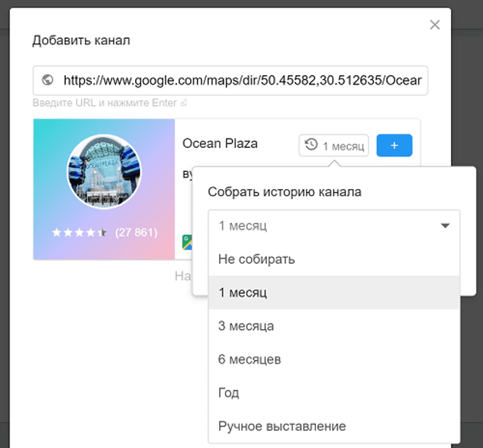Screen dimensions: 483x448
Task: Pick the 6 месяцев option
Action: click(334, 359)
